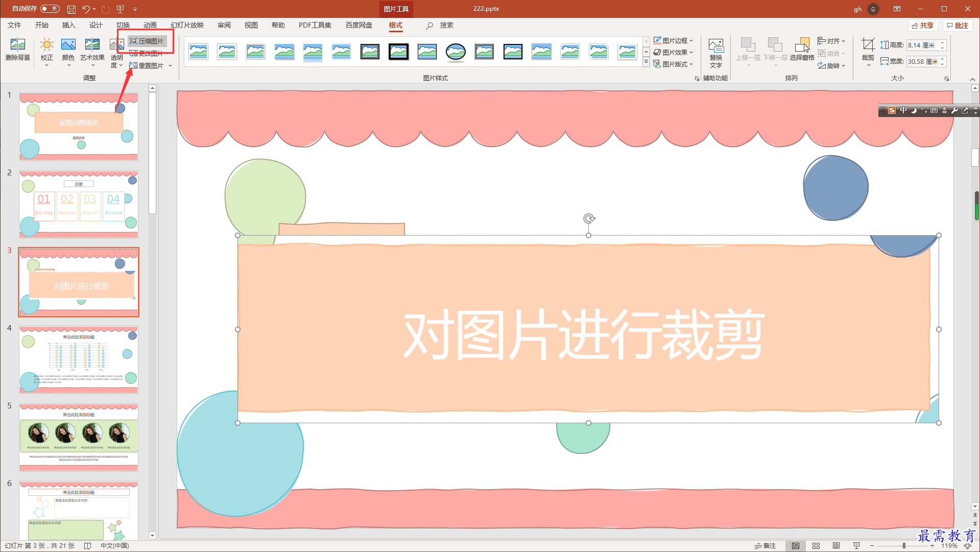This screenshot has width=980, height=552.
Task: Click Reset Picture (重置图片)
Action: 147,65
